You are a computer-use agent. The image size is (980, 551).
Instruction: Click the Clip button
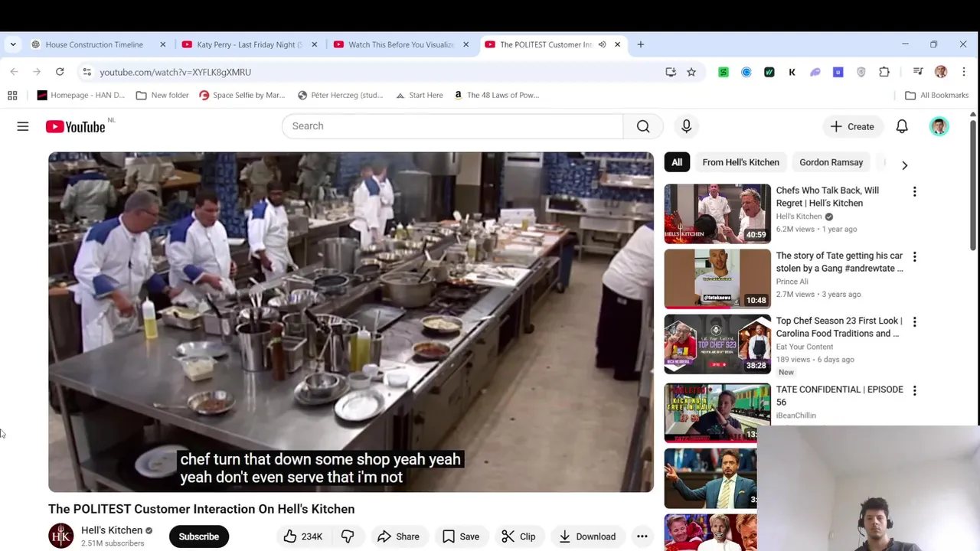[518, 536]
